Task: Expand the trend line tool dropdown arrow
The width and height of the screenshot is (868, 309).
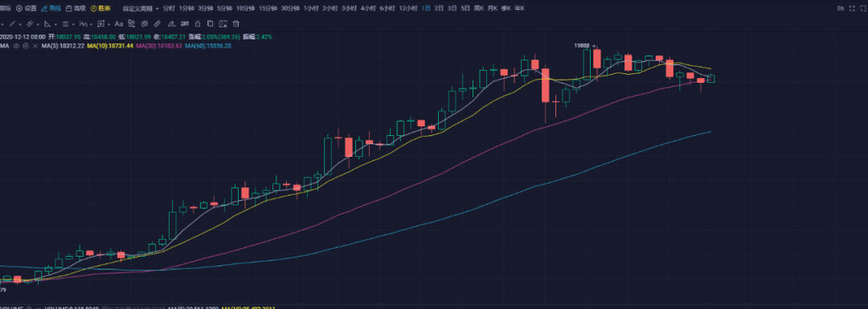Action: click(x=20, y=24)
